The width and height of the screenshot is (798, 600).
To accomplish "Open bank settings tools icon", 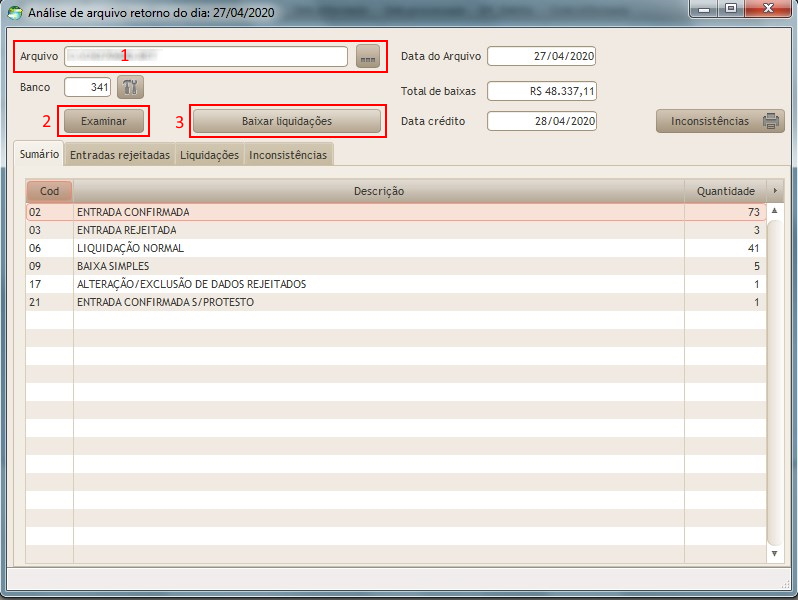I will pyautogui.click(x=131, y=87).
